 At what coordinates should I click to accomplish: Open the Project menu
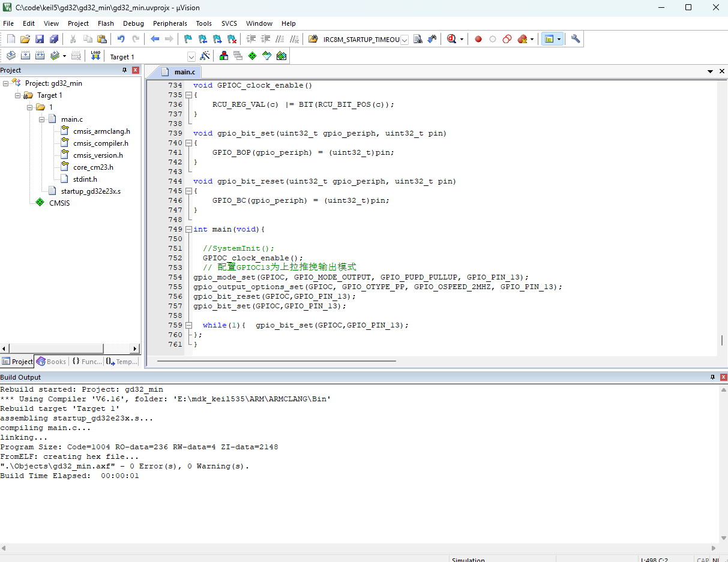tap(78, 23)
